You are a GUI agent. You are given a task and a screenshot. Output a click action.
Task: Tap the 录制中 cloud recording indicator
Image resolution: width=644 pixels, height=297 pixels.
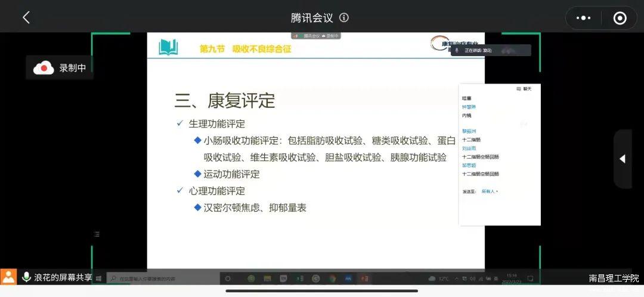(x=60, y=68)
